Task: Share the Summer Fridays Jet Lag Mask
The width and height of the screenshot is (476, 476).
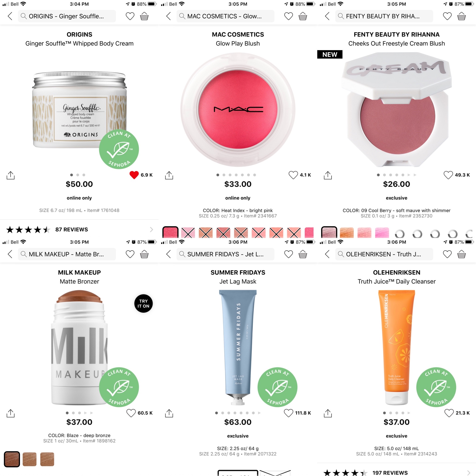Action: 169,413
